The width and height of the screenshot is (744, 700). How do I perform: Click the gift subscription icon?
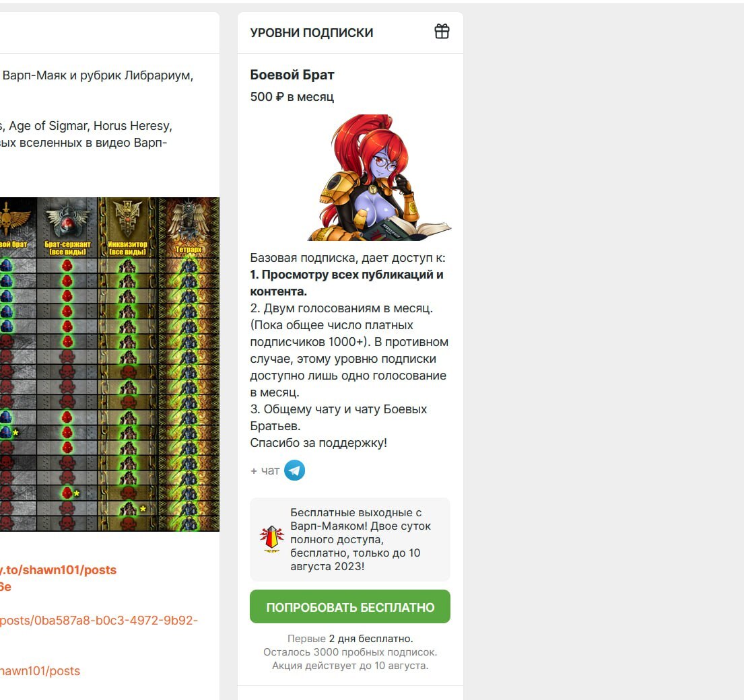pos(442,32)
